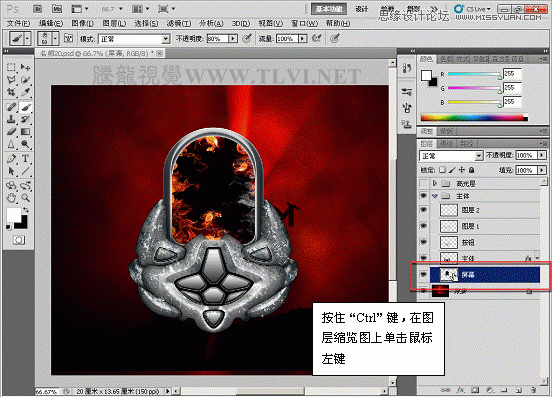Image resolution: width=552 pixels, height=397 pixels.
Task: Toggle tablet pressure controls size
Action: pyautogui.click(x=335, y=38)
